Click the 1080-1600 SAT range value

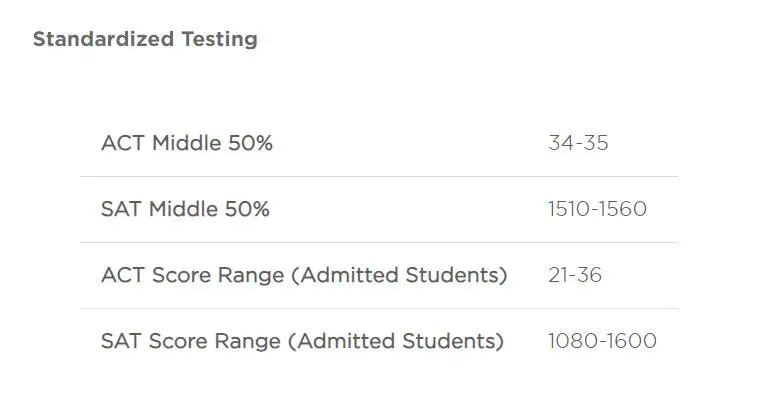click(602, 341)
